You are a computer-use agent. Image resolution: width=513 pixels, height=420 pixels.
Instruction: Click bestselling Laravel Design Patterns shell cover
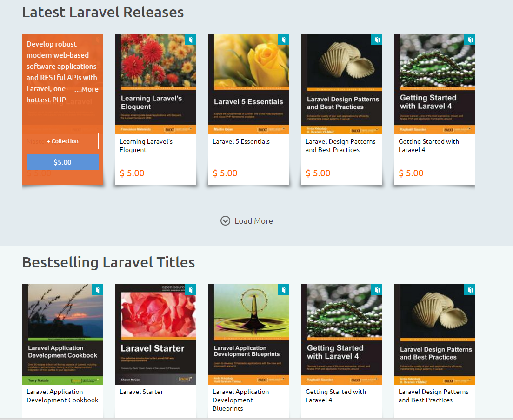(434, 334)
